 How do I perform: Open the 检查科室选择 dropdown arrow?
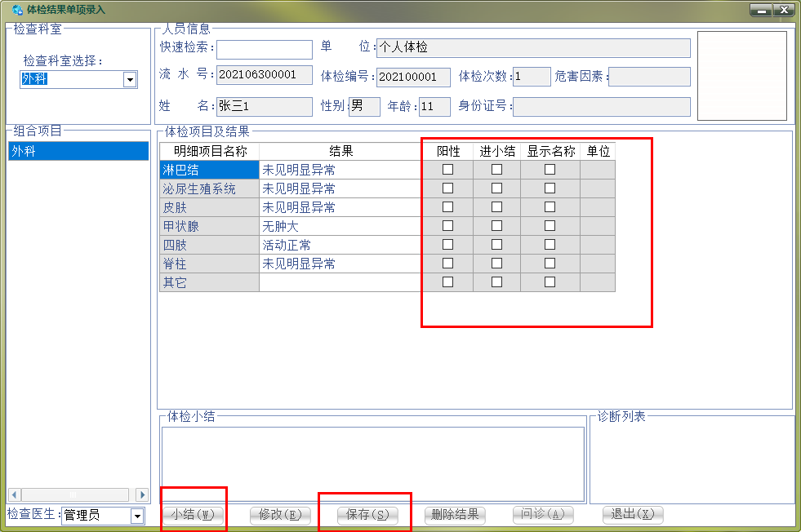pos(130,80)
